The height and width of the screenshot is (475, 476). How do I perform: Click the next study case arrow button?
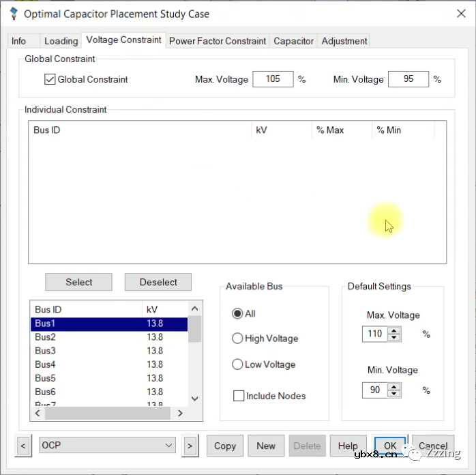coord(190,446)
